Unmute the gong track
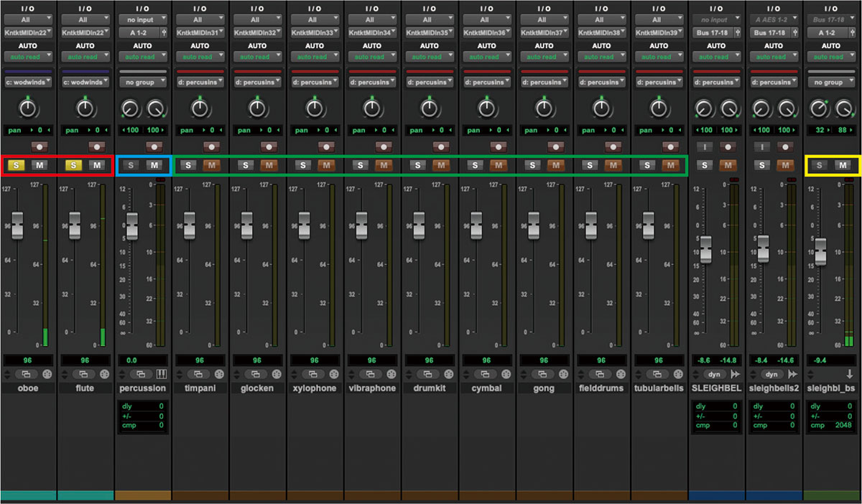 pyautogui.click(x=556, y=165)
